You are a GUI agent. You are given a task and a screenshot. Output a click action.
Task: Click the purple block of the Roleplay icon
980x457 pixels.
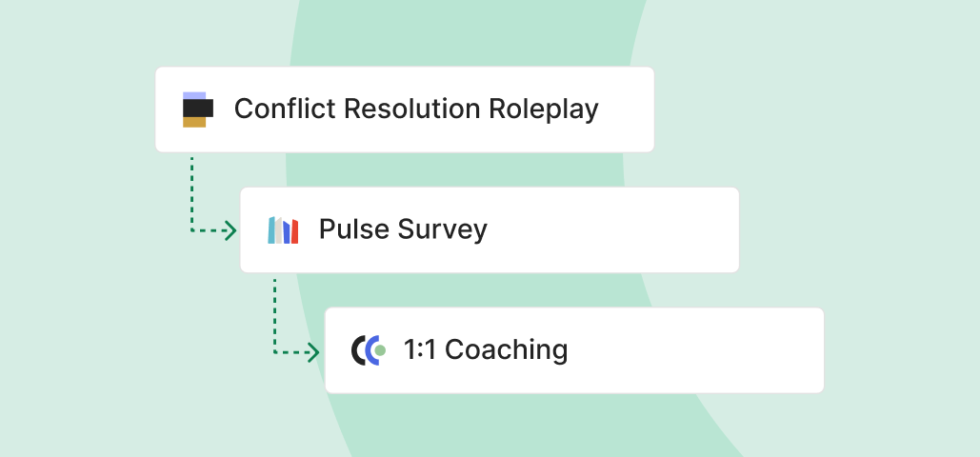pos(193,95)
